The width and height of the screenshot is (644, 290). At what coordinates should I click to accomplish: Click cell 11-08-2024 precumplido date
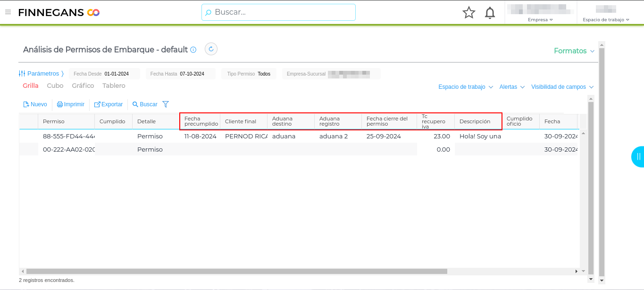click(x=200, y=136)
